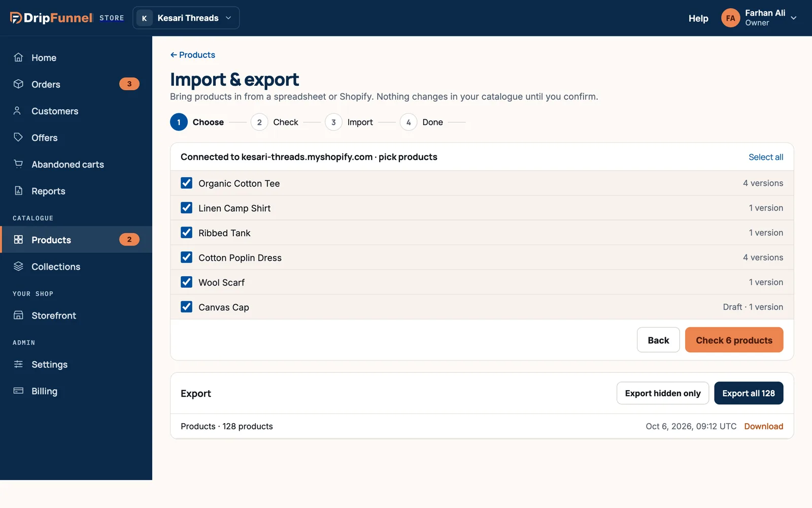812x508 pixels.
Task: Select step 4 Done in wizard
Action: pyautogui.click(x=422, y=122)
